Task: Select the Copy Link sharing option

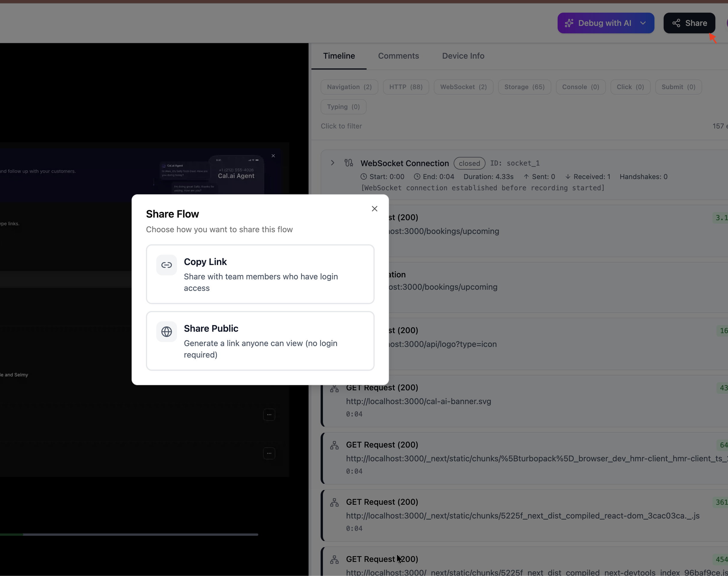Action: [260, 274]
